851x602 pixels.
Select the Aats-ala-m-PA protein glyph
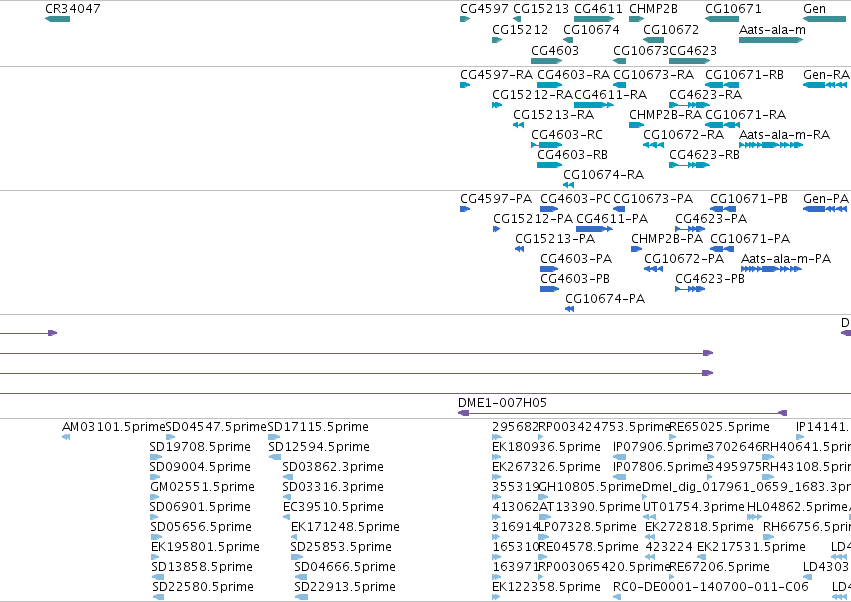(x=771, y=269)
